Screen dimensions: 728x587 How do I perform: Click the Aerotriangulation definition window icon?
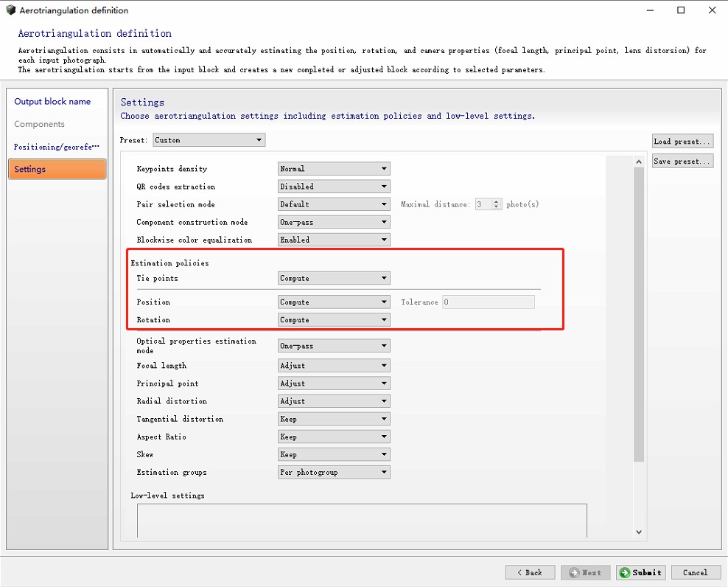10,10
